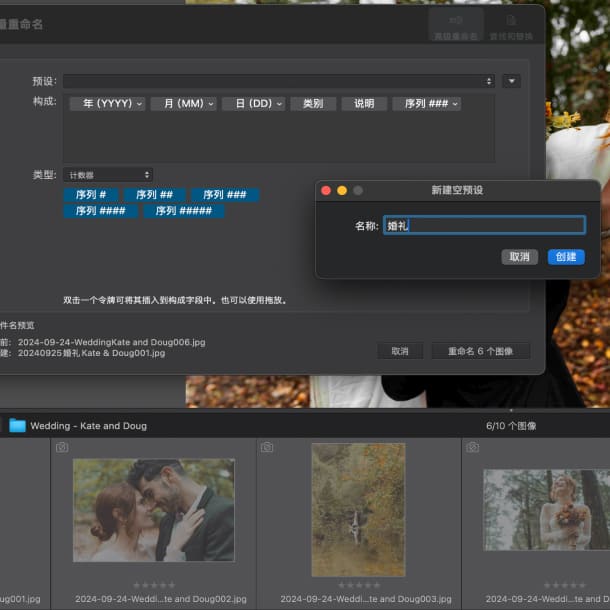
Task: Expand the 类型 计数器 type dropdown
Action: [x=107, y=175]
